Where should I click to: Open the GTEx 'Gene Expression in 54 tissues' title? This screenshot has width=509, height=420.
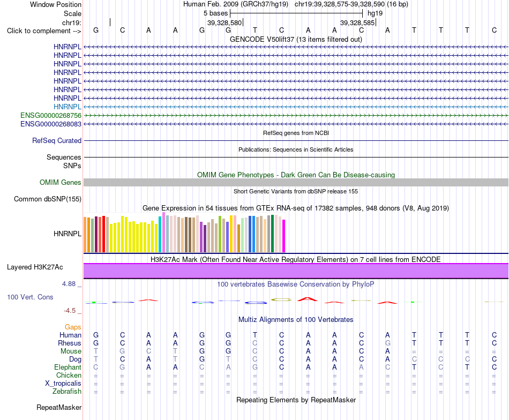click(x=296, y=208)
